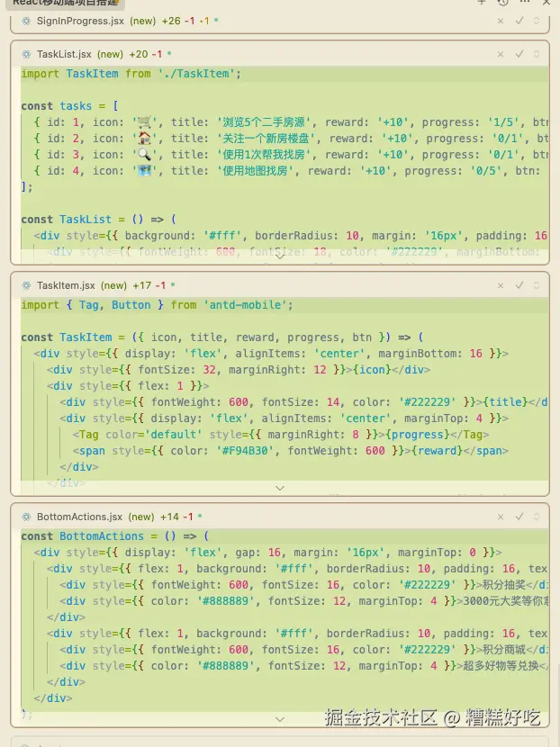The image size is (560, 747).
Task: Expand BottomActions.jsx code with bottom chevron
Action: (280, 719)
